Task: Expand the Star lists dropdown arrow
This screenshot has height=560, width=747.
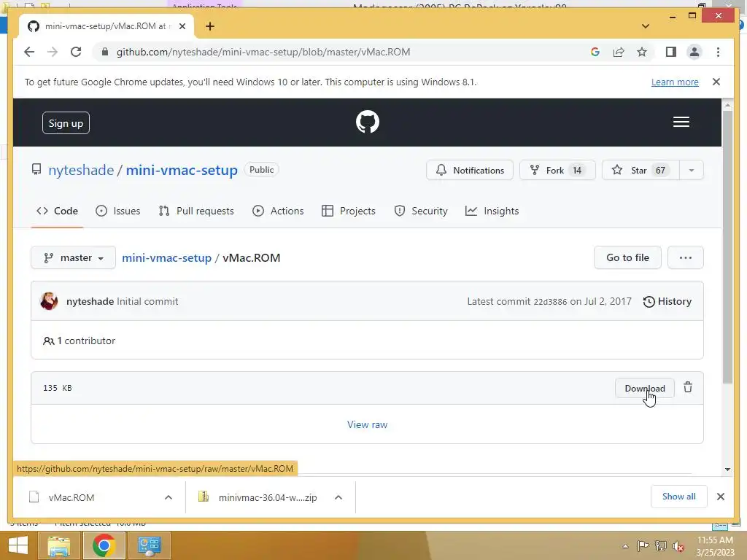Action: click(692, 170)
